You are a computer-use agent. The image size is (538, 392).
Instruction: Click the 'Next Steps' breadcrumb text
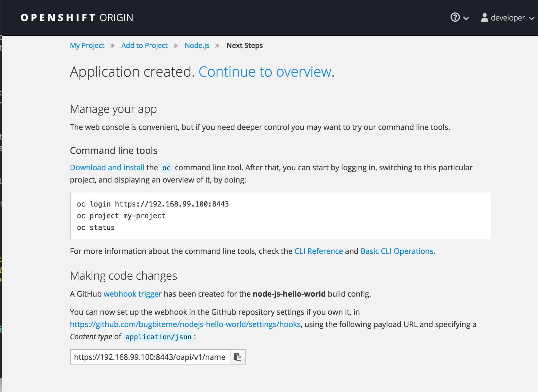(x=244, y=46)
